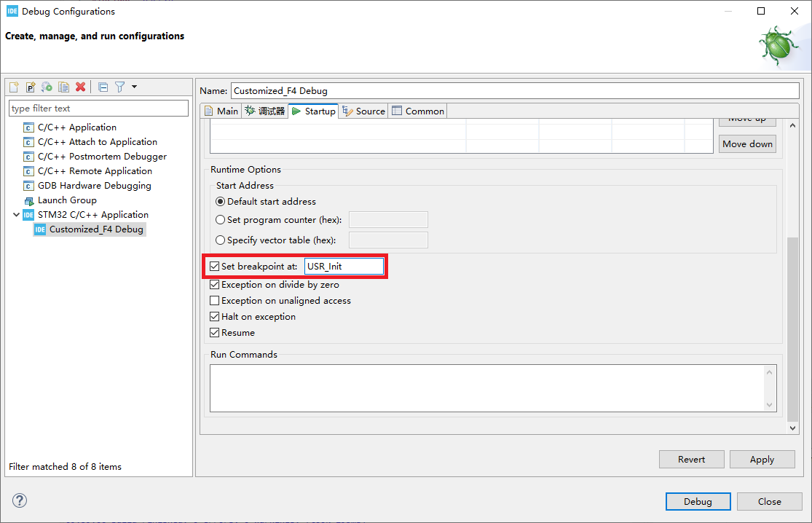Duplicate the selected launch configuration
Screen dimensions: 812x523
coord(64,87)
